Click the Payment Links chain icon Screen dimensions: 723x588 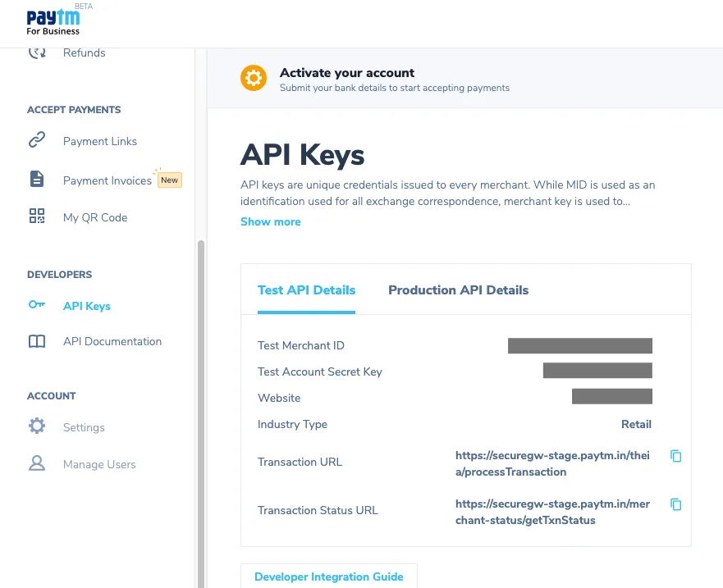coord(37,139)
